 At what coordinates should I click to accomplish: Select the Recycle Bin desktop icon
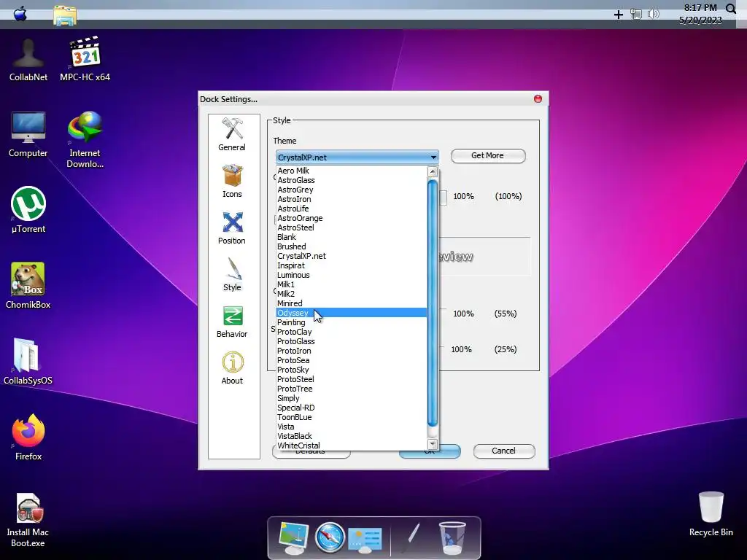[x=711, y=514]
